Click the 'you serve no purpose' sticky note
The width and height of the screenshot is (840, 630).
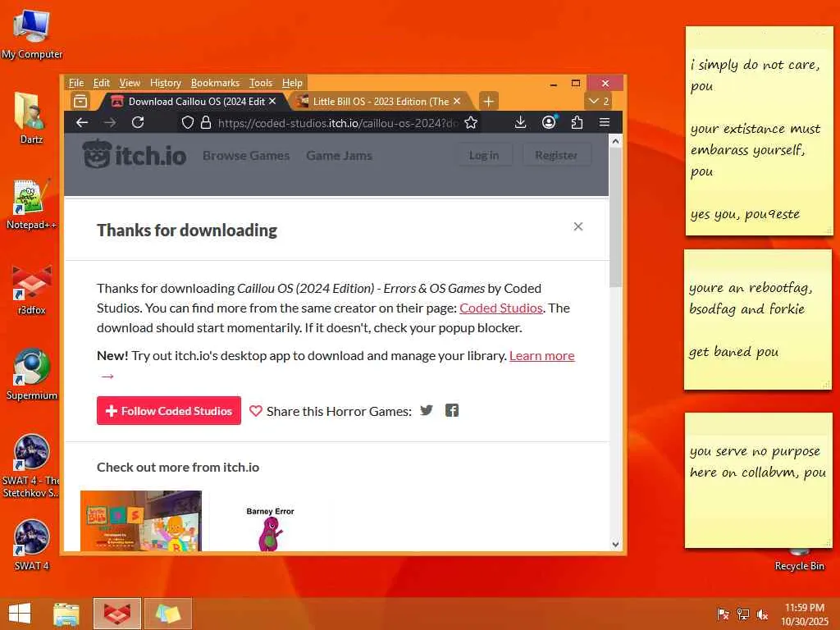[758, 480]
